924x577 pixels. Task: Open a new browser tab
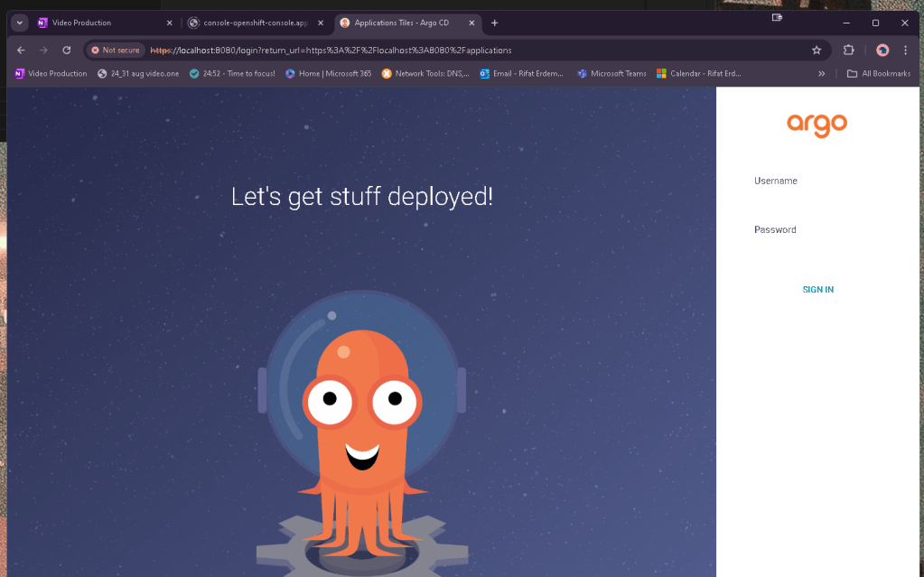coord(494,23)
